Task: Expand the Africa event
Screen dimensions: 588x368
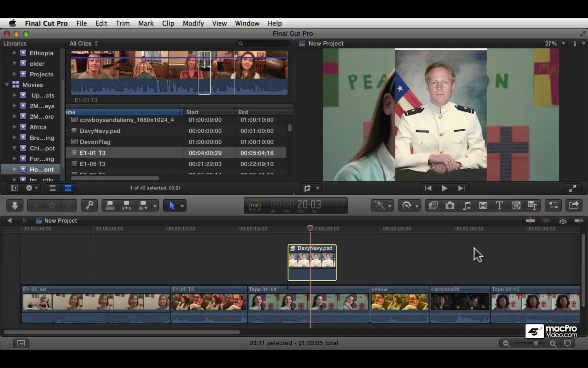Action: coord(14,127)
